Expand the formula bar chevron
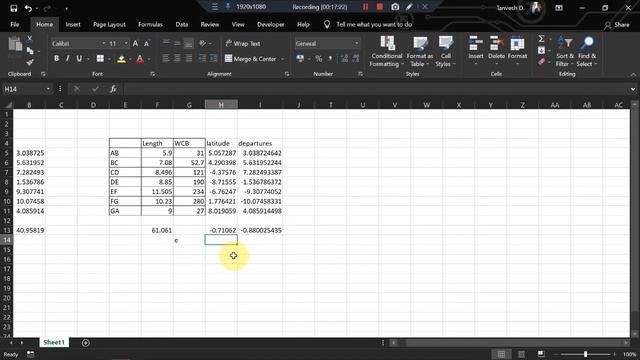 pyautogui.click(x=633, y=89)
